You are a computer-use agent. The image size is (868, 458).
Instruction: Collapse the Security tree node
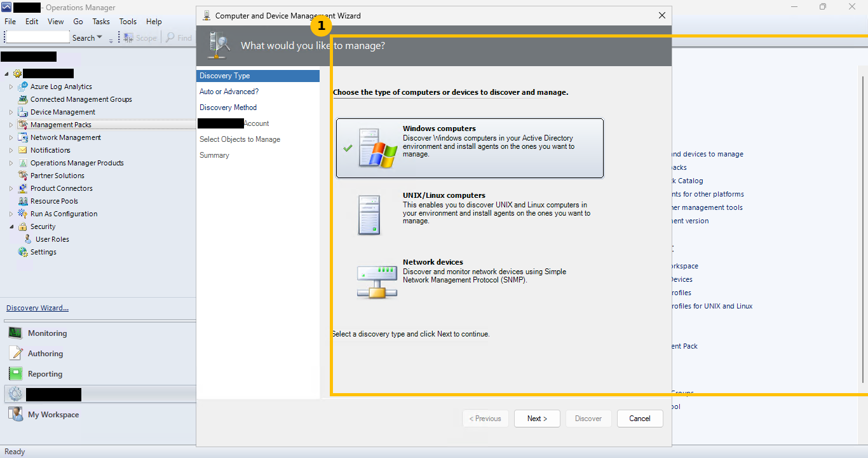(x=11, y=226)
